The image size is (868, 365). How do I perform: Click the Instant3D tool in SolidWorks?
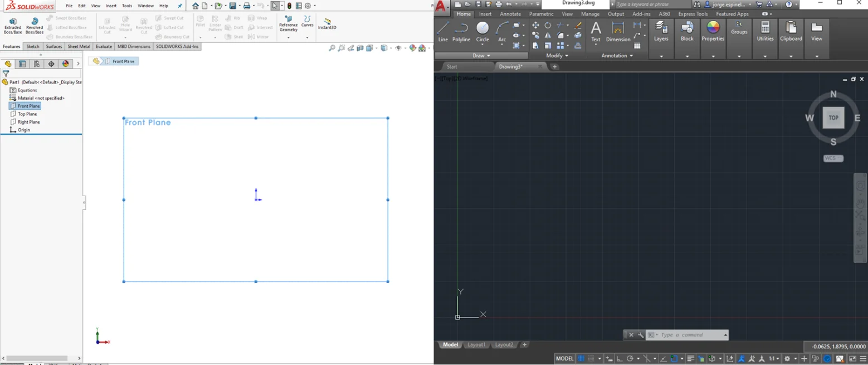327,24
